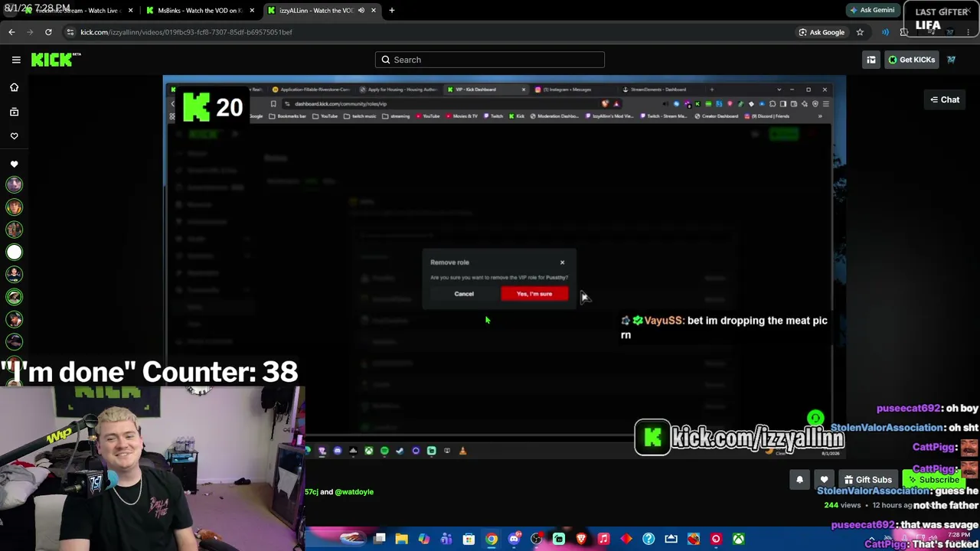980x551 pixels.
Task: Click the Gift Subs button
Action: 868,480
